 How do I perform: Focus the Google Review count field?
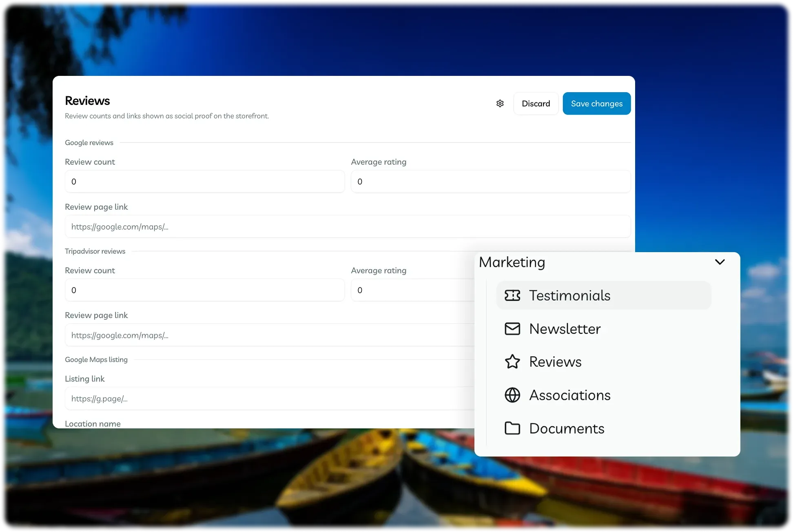click(x=205, y=182)
